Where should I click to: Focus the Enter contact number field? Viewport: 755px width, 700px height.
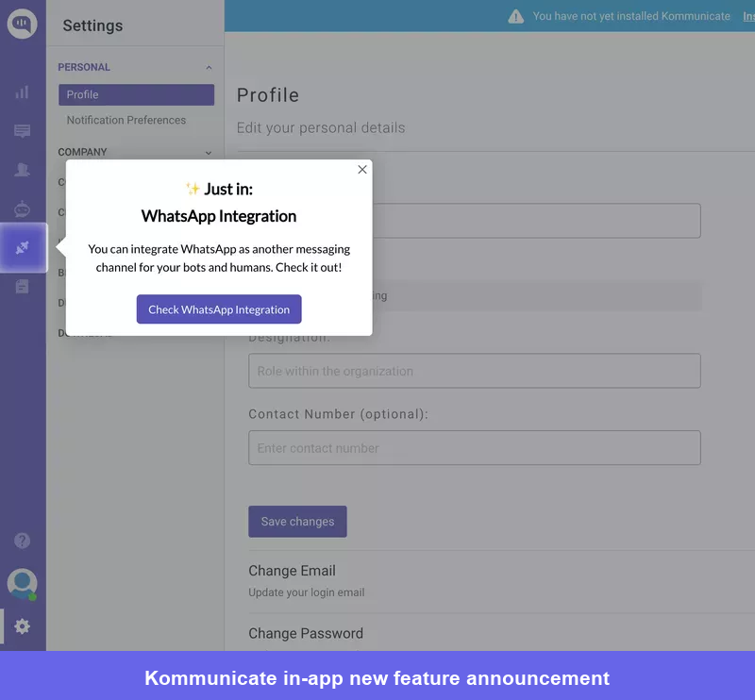[x=475, y=448]
